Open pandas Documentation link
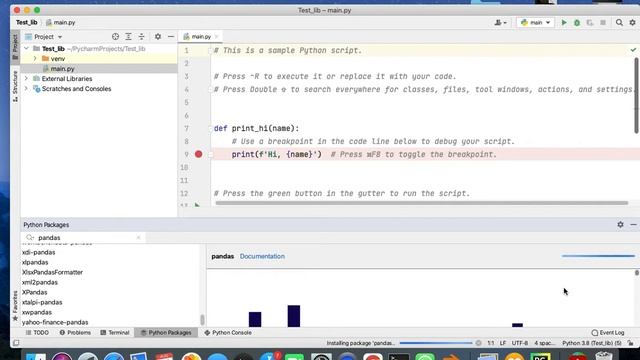Viewport: 640px width, 360px height. (x=262, y=256)
